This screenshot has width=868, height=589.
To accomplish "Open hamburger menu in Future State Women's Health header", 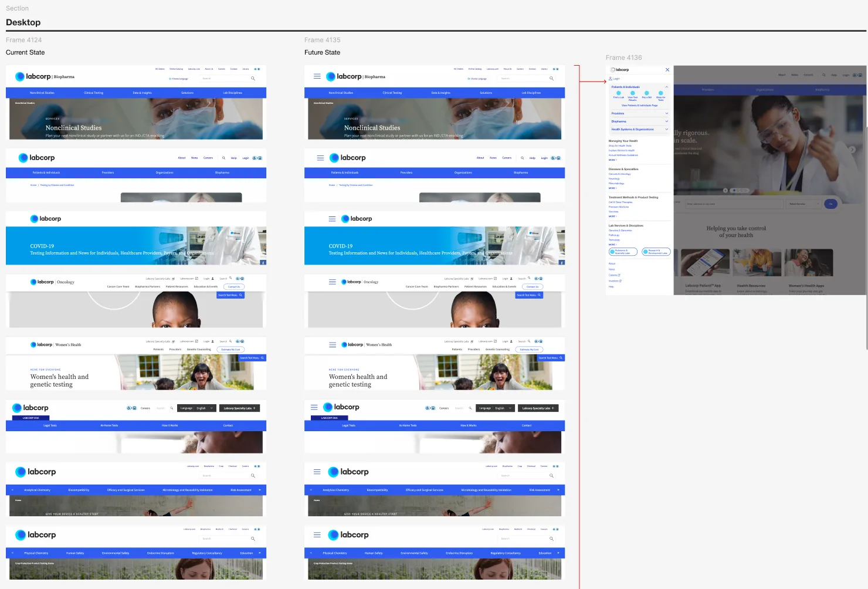I will [x=333, y=345].
